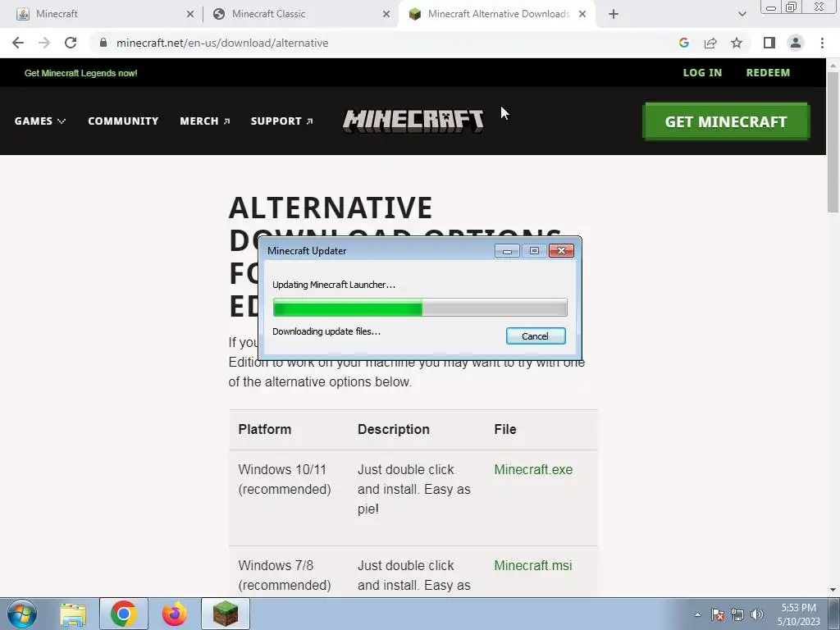This screenshot has width=840, height=630.
Task: Close the Minecraft tab
Action: click(190, 14)
